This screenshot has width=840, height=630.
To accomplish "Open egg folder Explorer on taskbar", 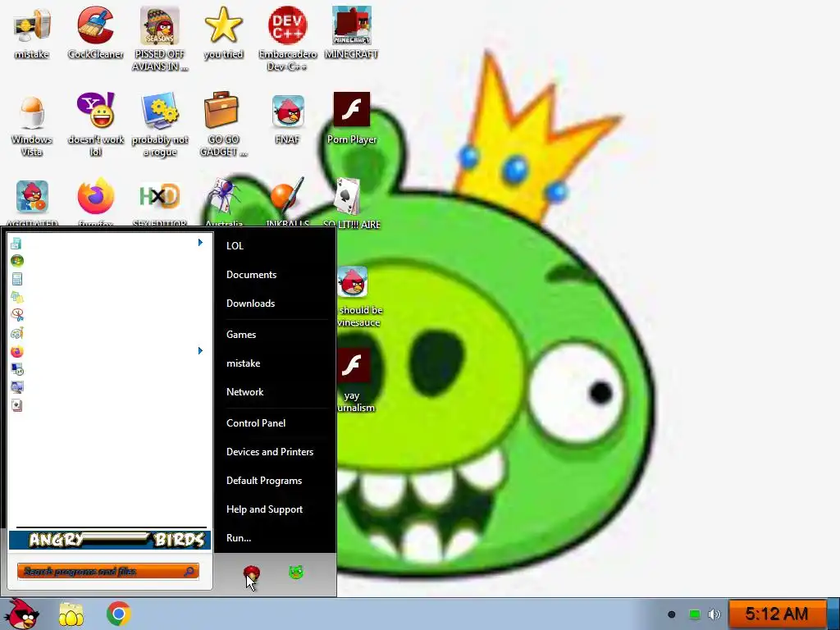I will pos(71,614).
